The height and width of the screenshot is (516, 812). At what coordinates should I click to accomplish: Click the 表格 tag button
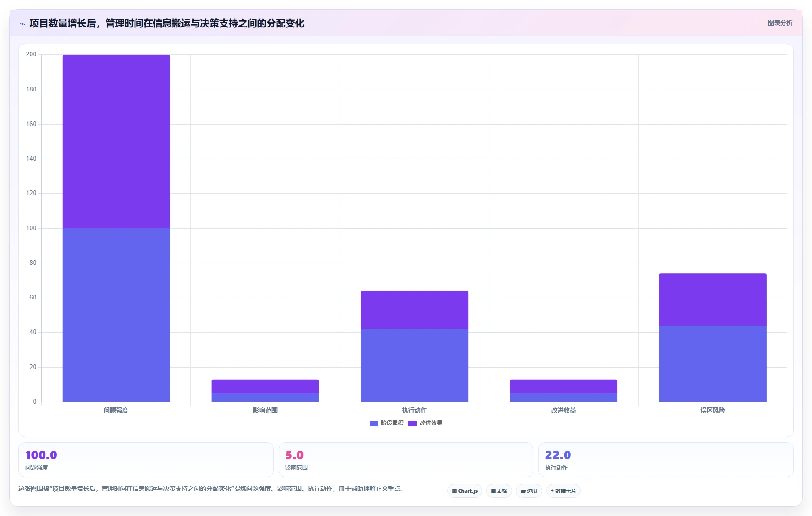point(499,491)
